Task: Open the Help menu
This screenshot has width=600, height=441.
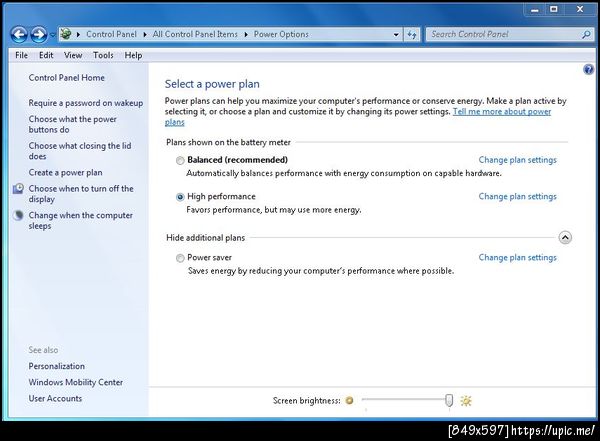Action: tap(133, 55)
